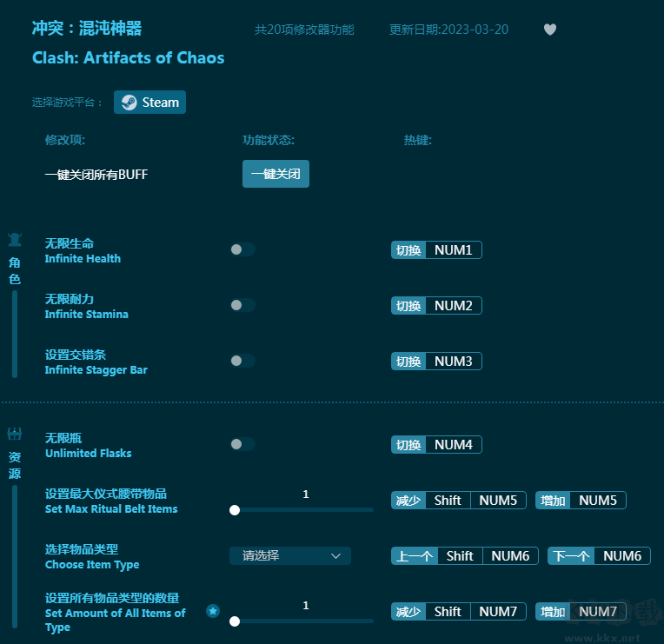
Task: Click the Clash: Artifacts of Chaos title
Action: tap(128, 58)
